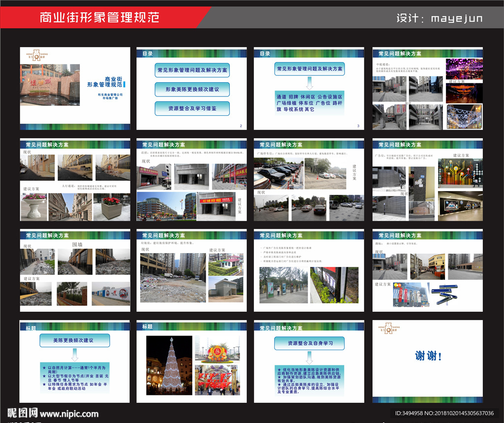Click the 旺铺招租 storefront photo
Screen dimensions: 504x423
coord(217,206)
